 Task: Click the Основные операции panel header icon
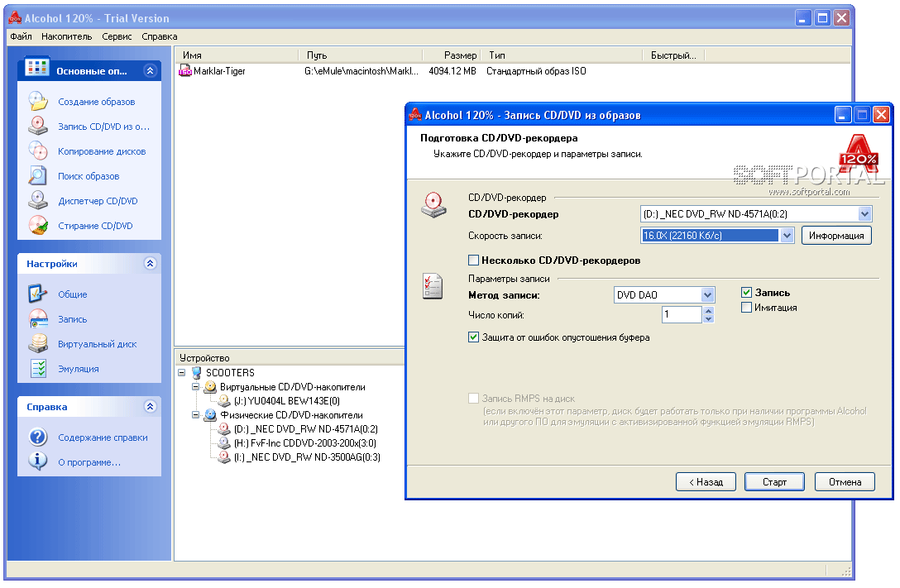click(x=36, y=67)
